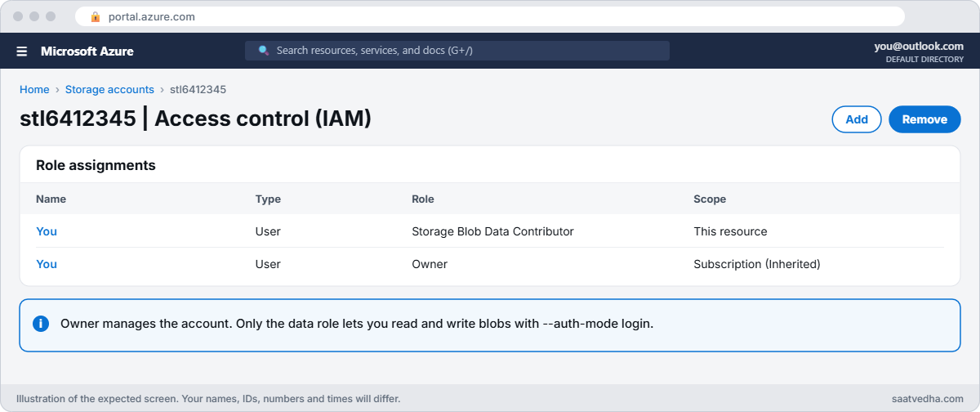This screenshot has height=412, width=980.
Task: Click the saatvedha.com footer text
Action: tap(928, 399)
